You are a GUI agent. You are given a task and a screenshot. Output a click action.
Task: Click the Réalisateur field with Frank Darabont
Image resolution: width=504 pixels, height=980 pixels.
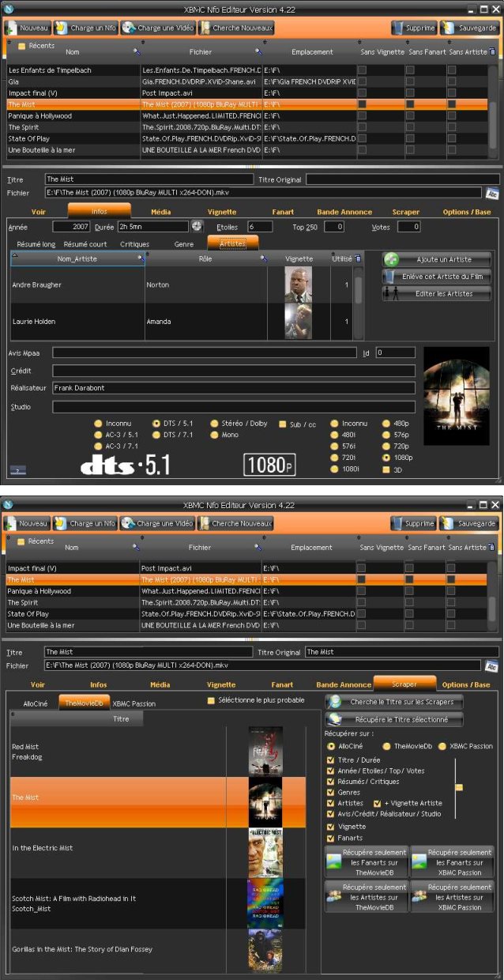coord(234,388)
